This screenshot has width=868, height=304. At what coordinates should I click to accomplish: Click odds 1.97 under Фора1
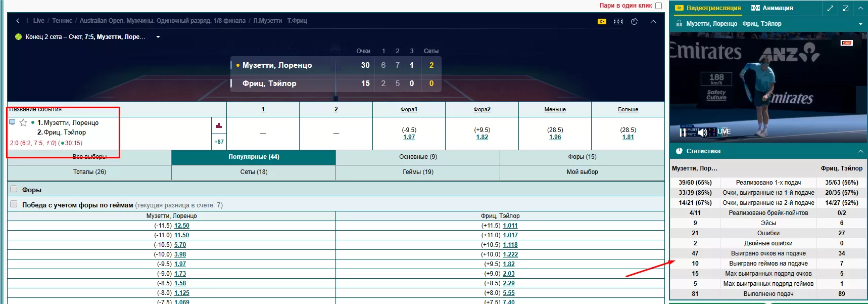pyautogui.click(x=409, y=137)
